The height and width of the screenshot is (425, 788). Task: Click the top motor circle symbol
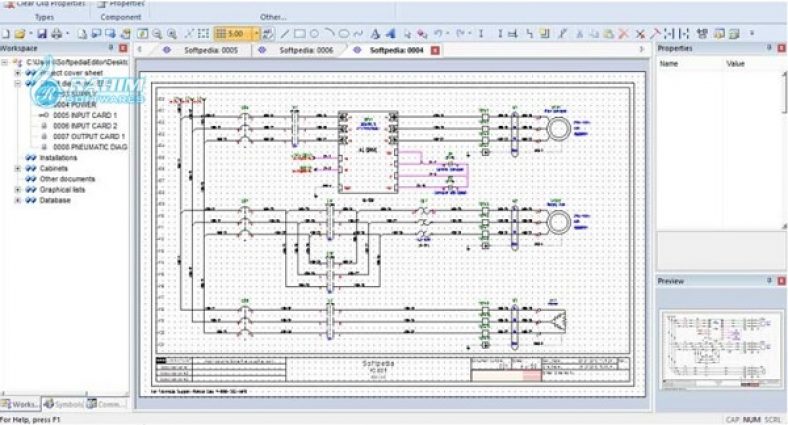coord(558,129)
